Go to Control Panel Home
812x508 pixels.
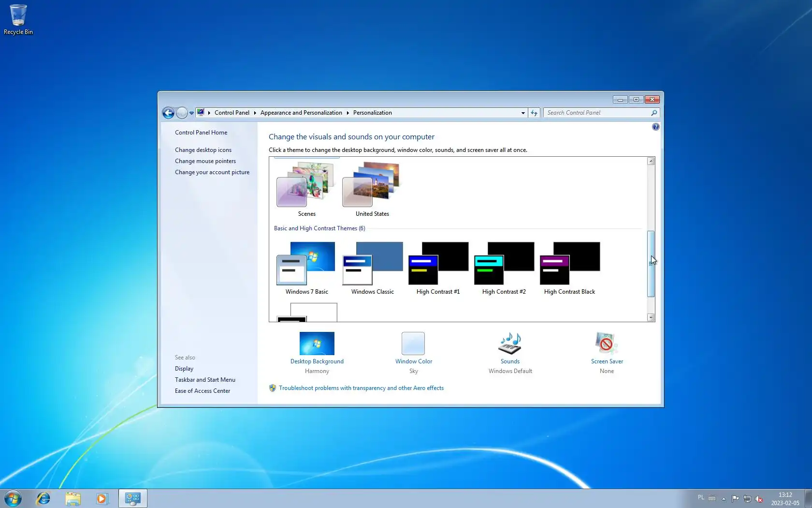click(201, 133)
